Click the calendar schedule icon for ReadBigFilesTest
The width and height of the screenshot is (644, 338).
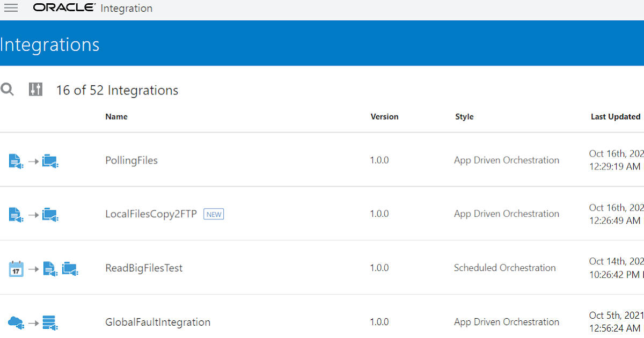pyautogui.click(x=16, y=268)
